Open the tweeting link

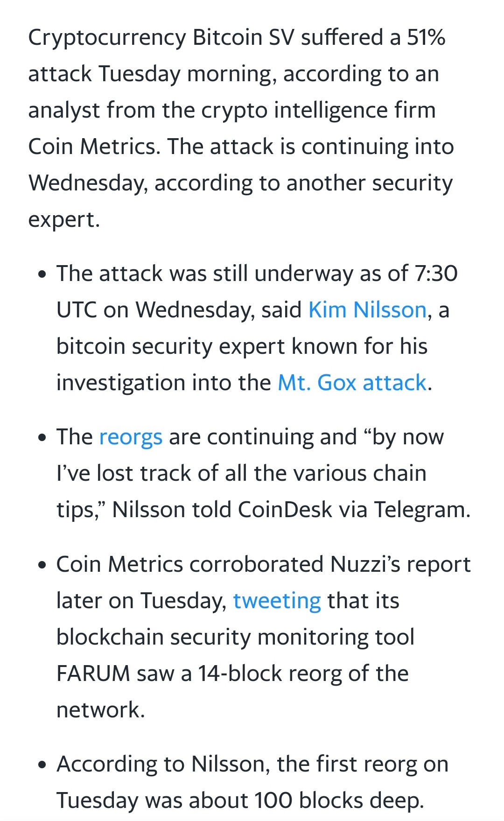coord(277,601)
